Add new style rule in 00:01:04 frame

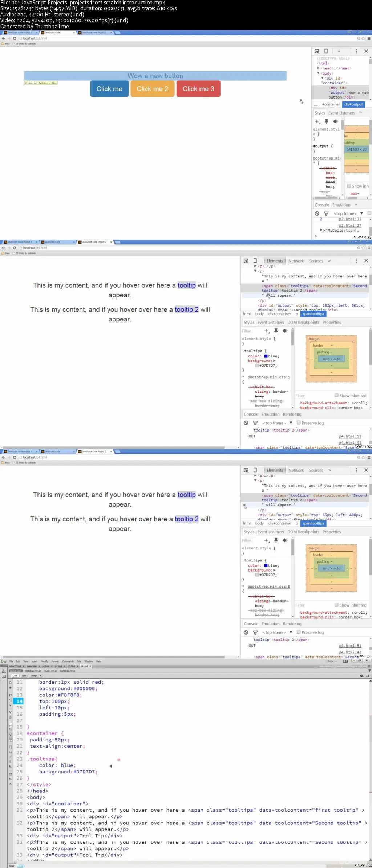(267, 331)
